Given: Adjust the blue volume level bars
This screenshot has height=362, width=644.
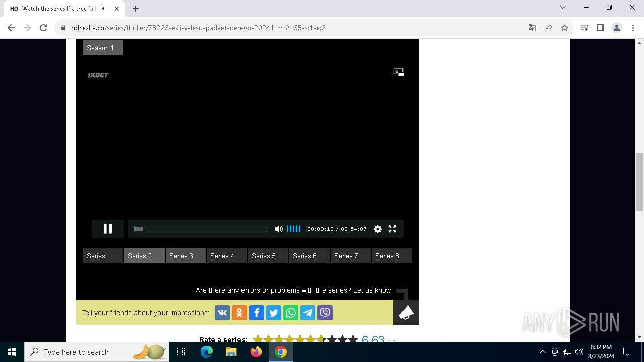Looking at the screenshot, I should [x=293, y=229].
